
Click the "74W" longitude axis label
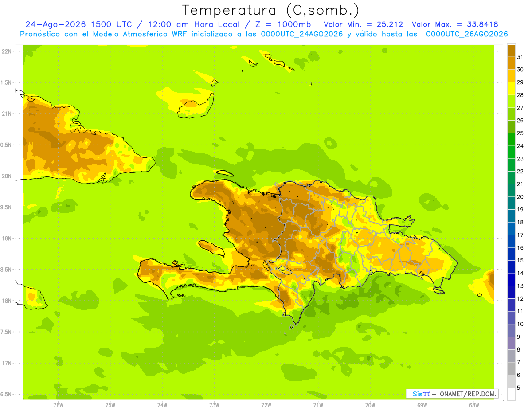pyautogui.click(x=162, y=405)
